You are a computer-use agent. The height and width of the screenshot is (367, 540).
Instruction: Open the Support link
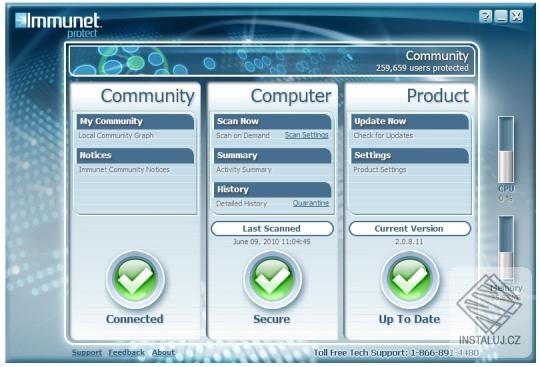point(87,353)
